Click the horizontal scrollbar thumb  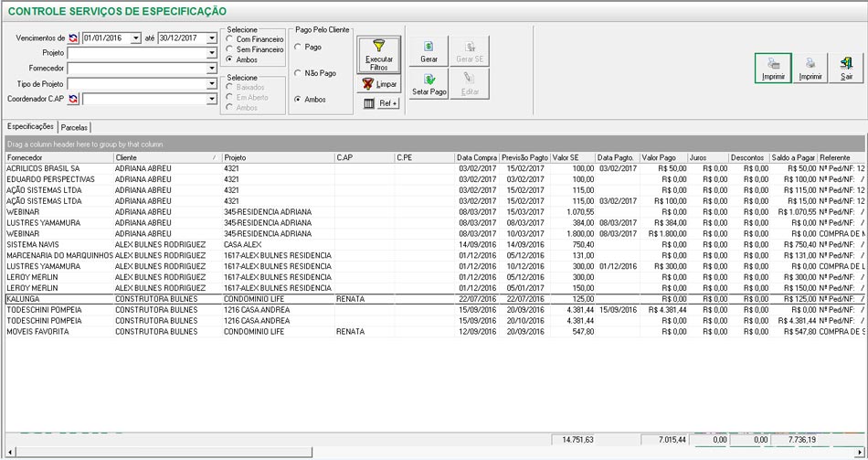[164, 453]
